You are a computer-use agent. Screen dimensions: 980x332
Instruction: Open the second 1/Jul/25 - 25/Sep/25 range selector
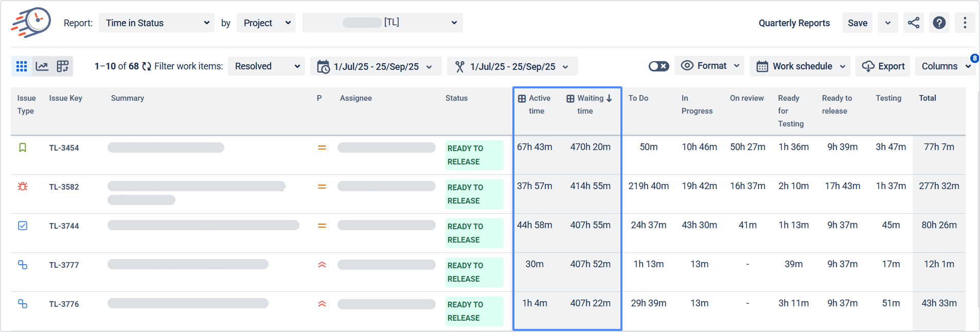click(x=512, y=66)
